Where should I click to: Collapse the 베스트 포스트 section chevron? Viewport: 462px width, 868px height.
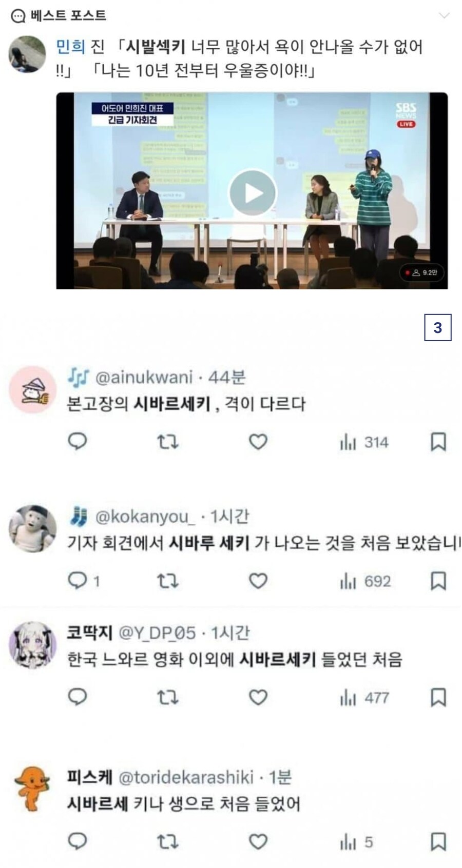[x=444, y=15]
